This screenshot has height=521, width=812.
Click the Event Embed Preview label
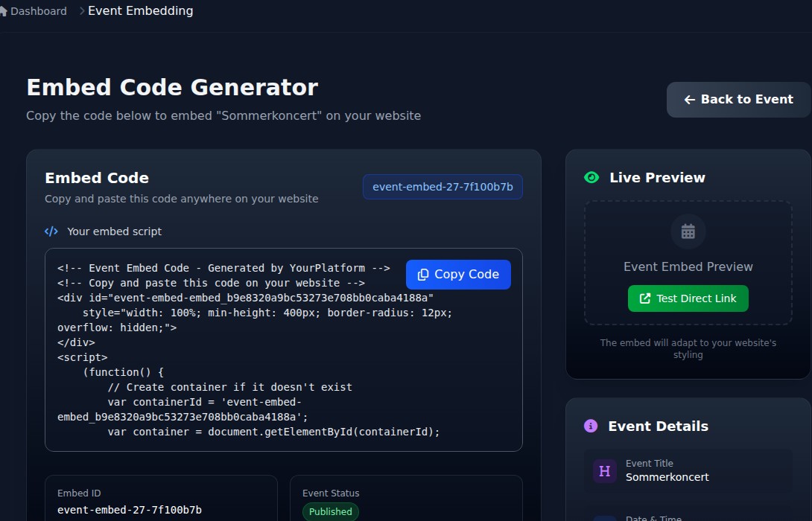click(688, 267)
